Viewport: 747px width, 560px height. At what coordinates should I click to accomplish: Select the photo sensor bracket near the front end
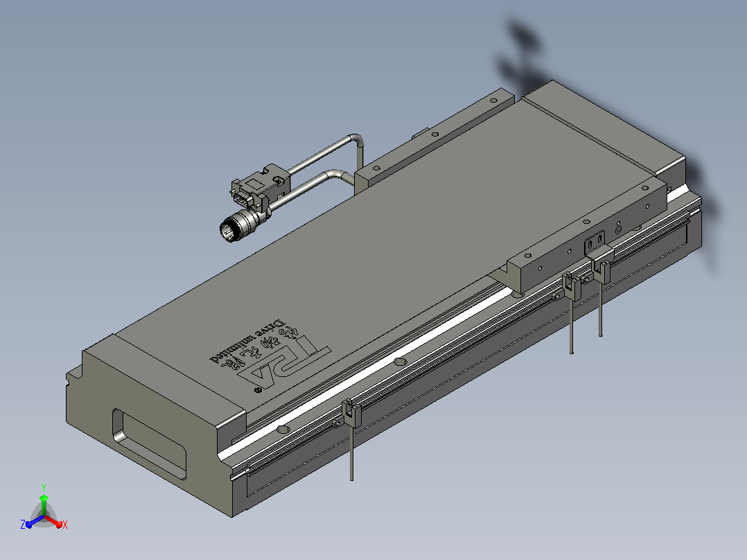click(351, 414)
